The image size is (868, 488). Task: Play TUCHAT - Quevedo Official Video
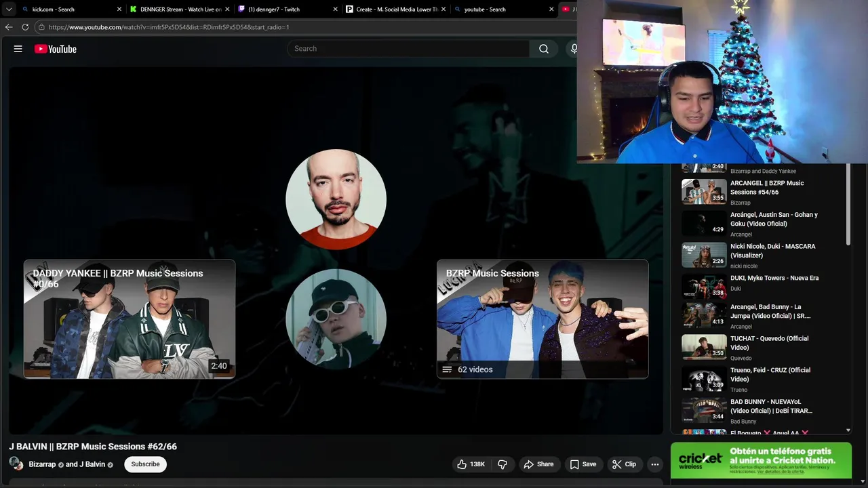(x=769, y=343)
